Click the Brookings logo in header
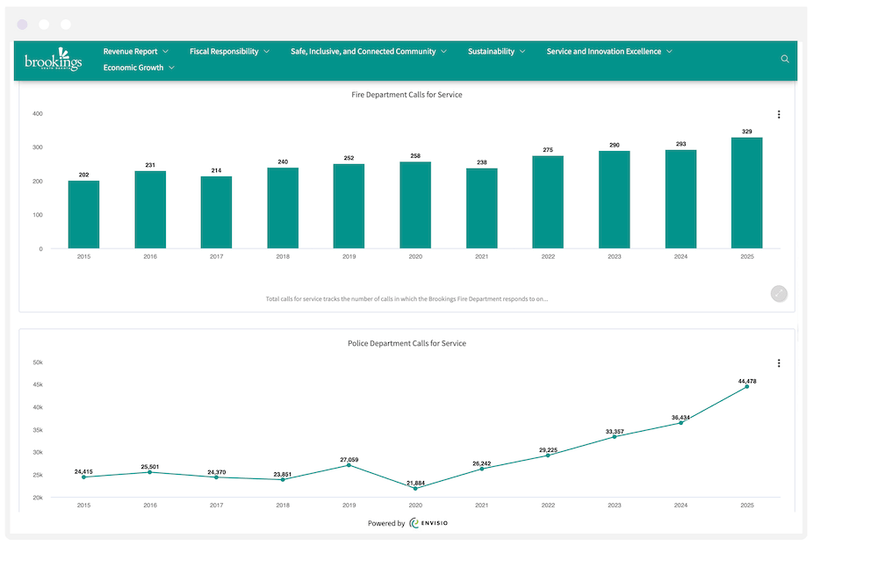This screenshot has height=588, width=878. (53, 60)
